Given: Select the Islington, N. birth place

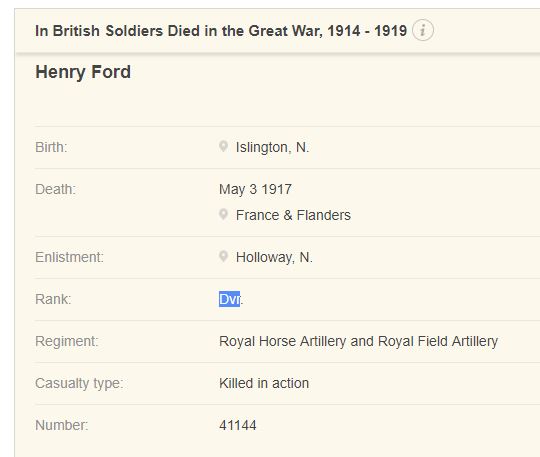Looking at the screenshot, I should (272, 147).
